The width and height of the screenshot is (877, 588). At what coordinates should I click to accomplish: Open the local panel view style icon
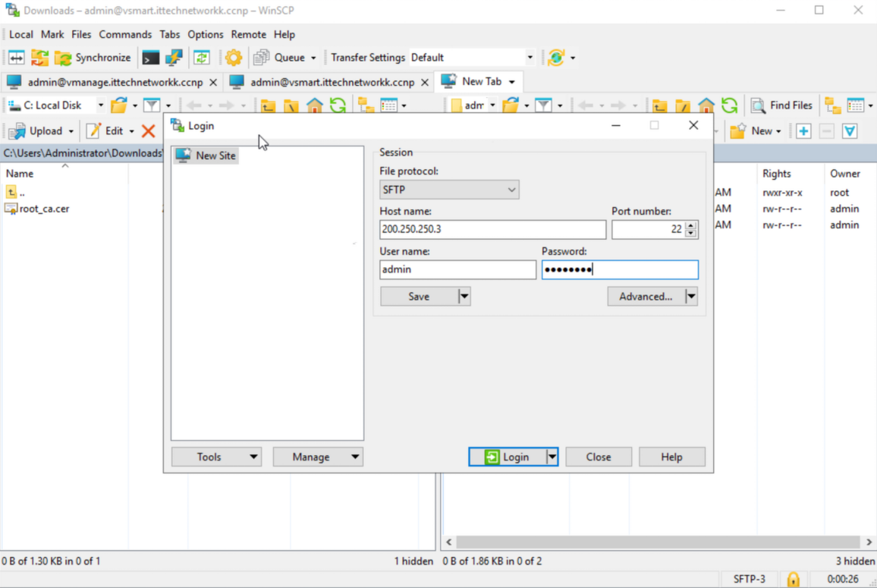[388, 105]
